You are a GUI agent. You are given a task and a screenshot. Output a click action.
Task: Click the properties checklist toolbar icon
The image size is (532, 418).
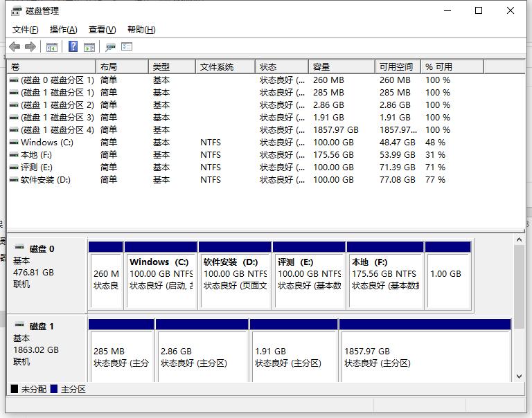point(126,46)
